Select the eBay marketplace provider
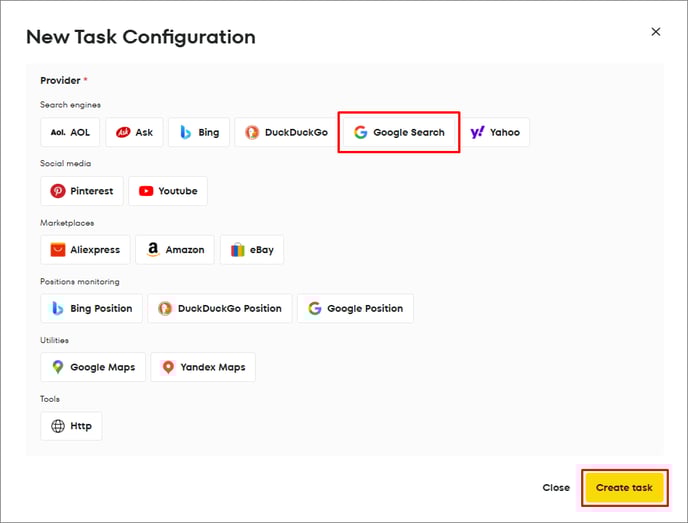Image resolution: width=688 pixels, height=523 pixels. 252,250
